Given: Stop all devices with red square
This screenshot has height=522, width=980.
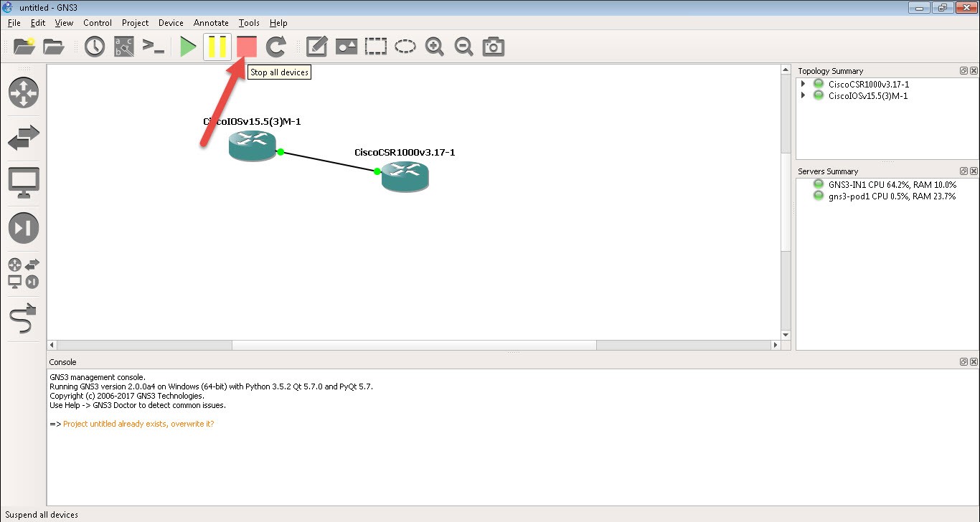Looking at the screenshot, I should pyautogui.click(x=247, y=47).
